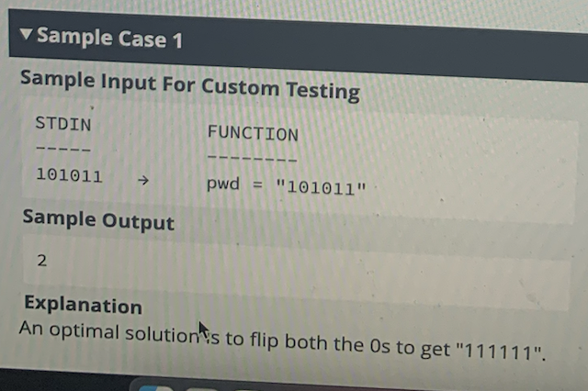This screenshot has width=588, height=391.
Task: Collapse the Sample Case 1 disclosure triangle
Action: coord(26,34)
